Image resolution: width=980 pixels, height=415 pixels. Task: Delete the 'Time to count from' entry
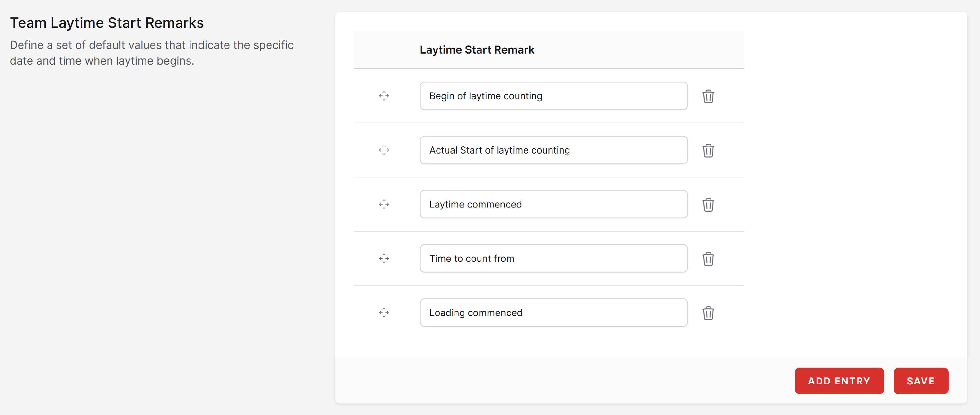(708, 259)
